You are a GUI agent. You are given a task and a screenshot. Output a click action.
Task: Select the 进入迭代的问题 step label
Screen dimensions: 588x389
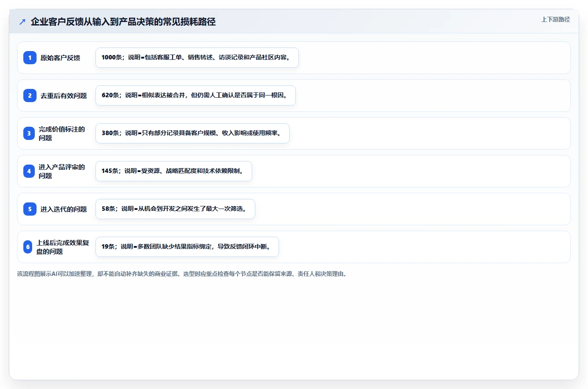64,209
